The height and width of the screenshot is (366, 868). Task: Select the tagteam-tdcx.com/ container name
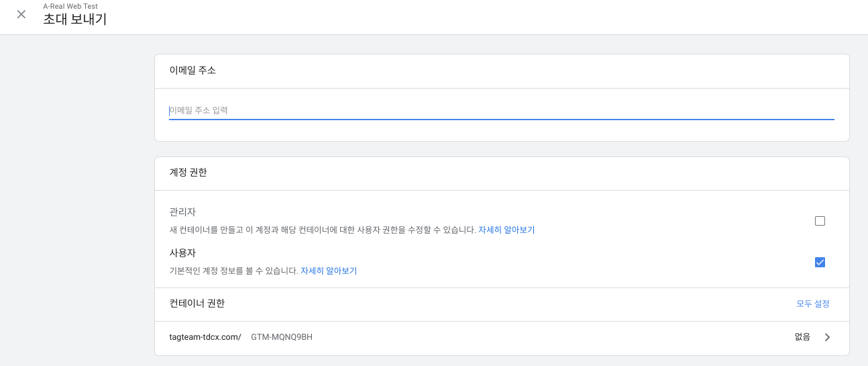[205, 337]
